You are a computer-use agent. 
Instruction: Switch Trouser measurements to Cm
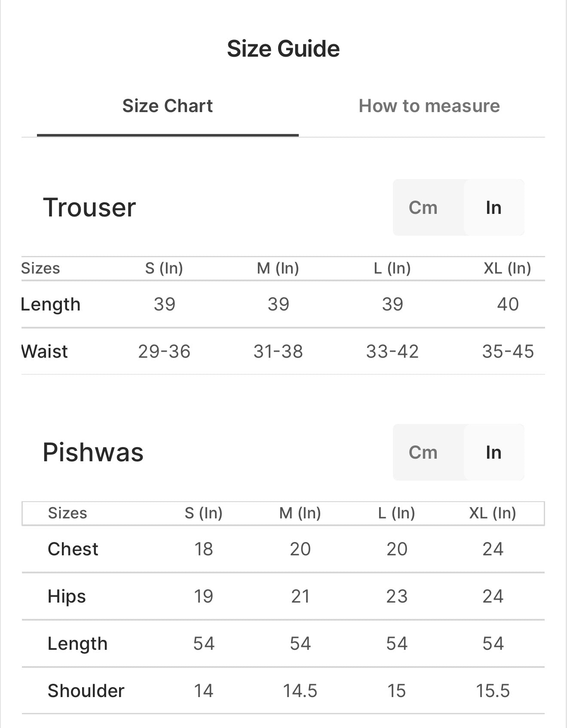click(x=423, y=207)
